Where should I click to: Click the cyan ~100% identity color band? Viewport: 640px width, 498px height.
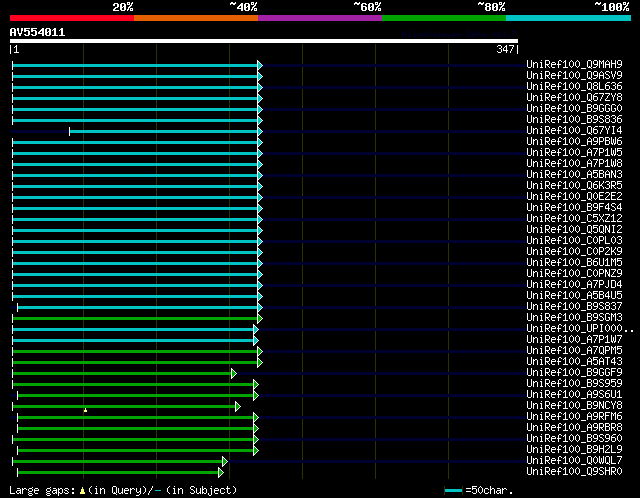(x=568, y=18)
